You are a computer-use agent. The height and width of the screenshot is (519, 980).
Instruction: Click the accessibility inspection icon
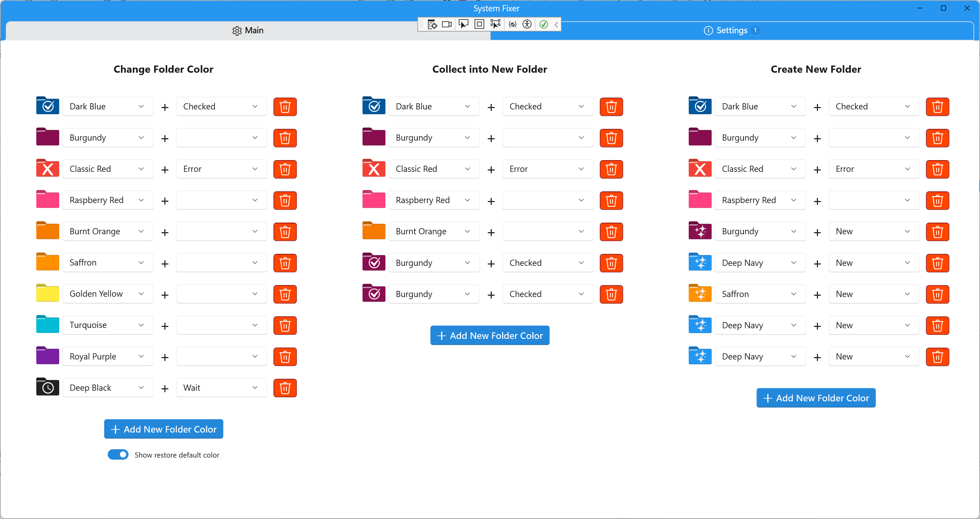(x=527, y=24)
